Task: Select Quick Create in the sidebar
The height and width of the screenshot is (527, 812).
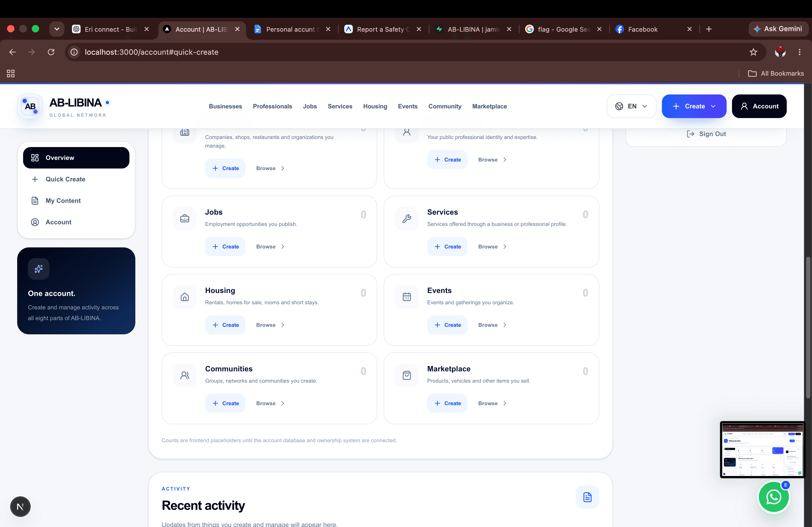Action: pyautogui.click(x=76, y=179)
